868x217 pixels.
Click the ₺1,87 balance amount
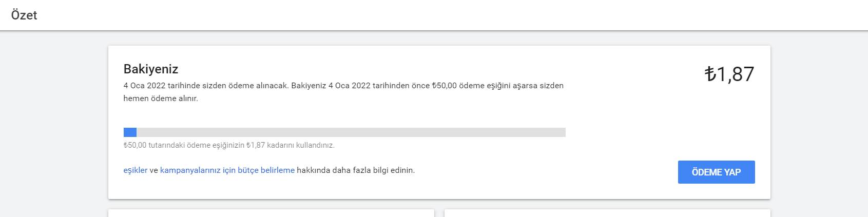(x=729, y=74)
